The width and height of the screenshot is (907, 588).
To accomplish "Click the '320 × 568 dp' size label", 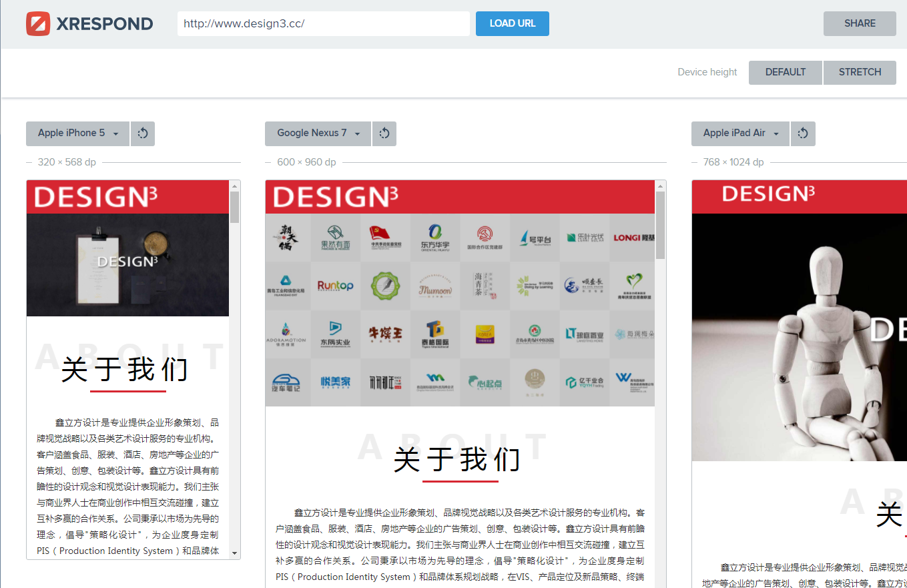I will (67, 162).
